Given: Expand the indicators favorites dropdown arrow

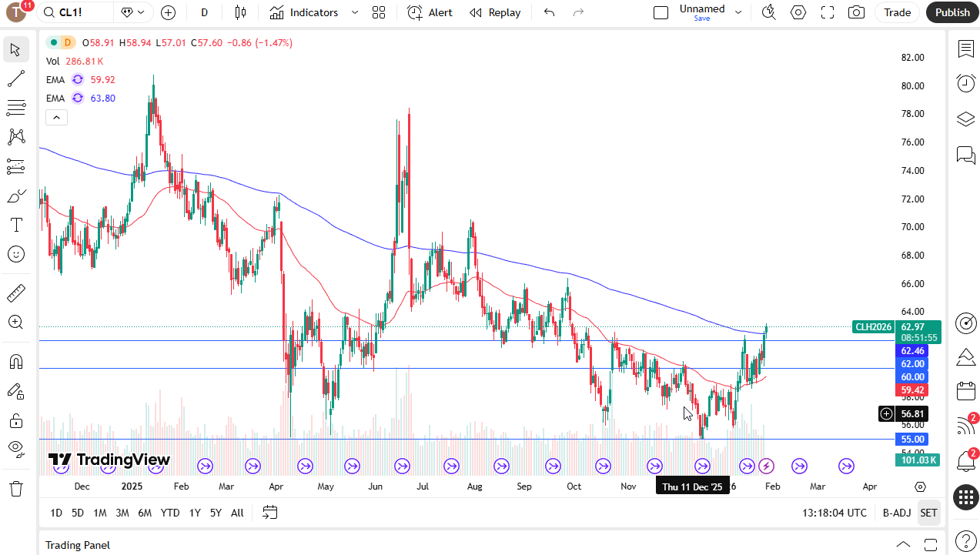Looking at the screenshot, I should 354,12.
